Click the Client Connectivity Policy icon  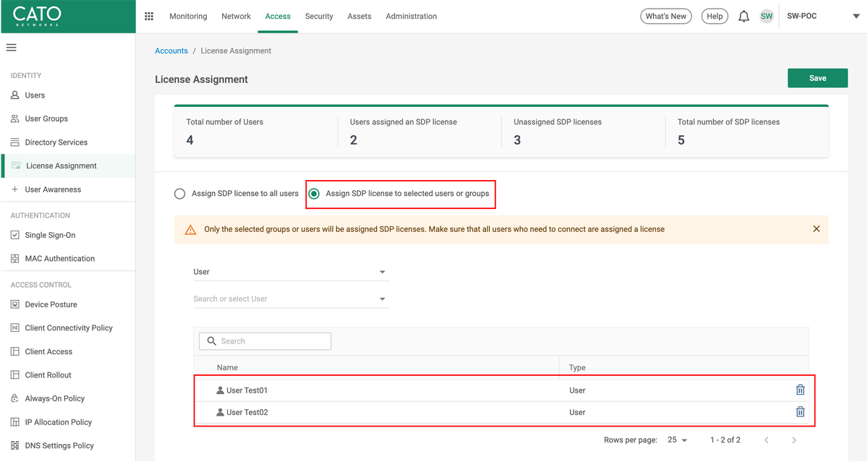15,328
